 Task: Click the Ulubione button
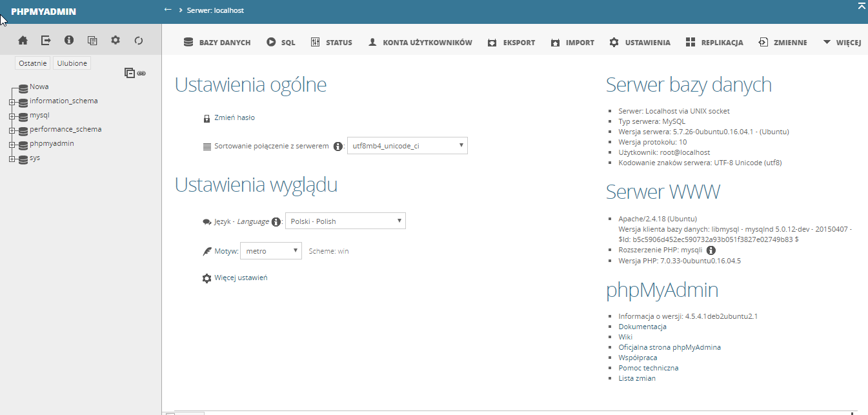tap(72, 63)
